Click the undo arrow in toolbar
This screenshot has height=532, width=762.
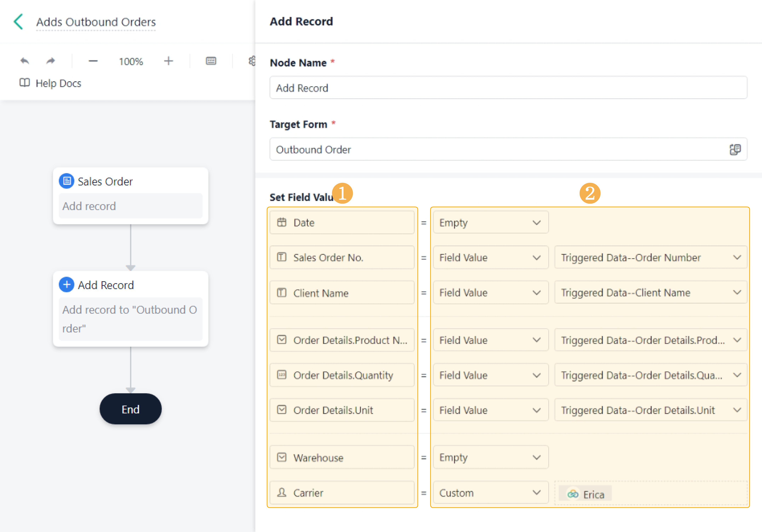[x=25, y=61]
